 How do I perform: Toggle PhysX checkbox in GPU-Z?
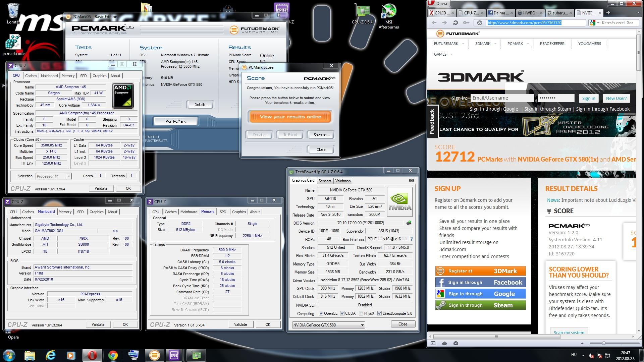coord(361,313)
